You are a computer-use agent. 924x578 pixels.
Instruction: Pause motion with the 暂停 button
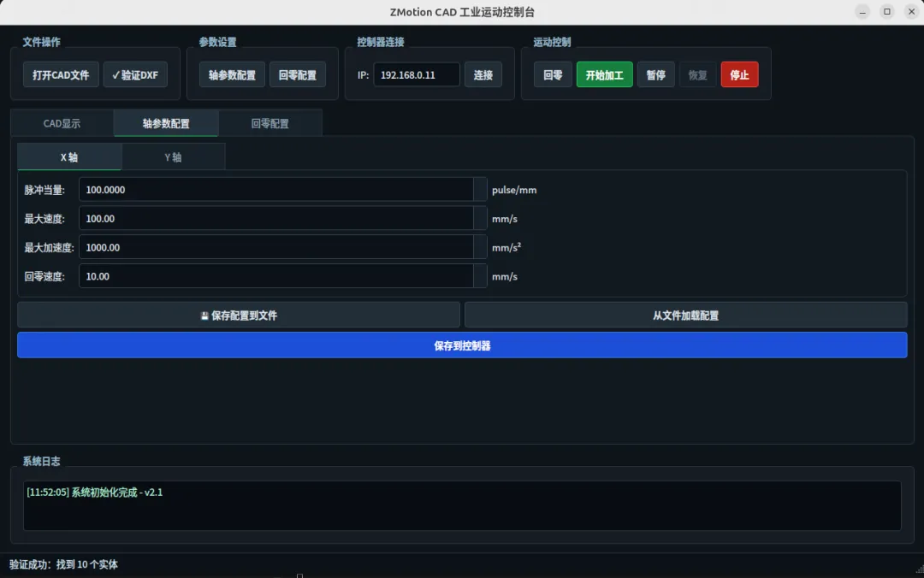(x=655, y=75)
